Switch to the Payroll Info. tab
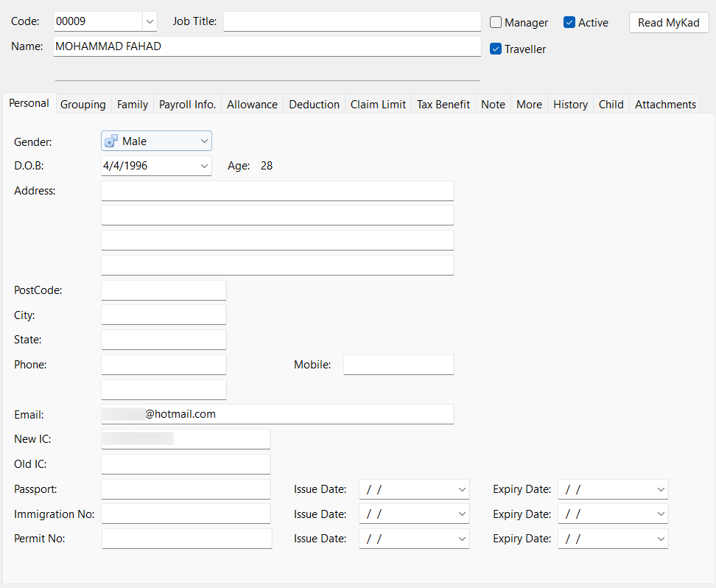 pos(187,105)
